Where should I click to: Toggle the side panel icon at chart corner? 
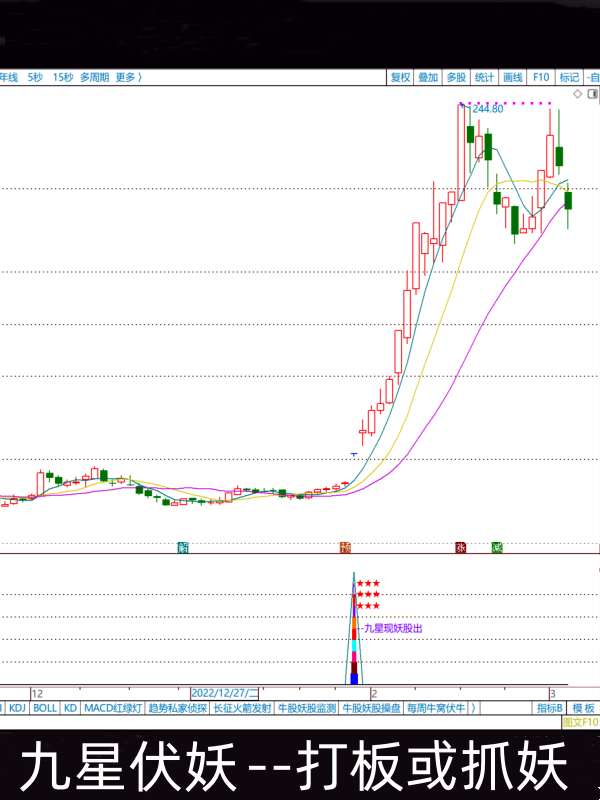pyautogui.click(x=592, y=93)
